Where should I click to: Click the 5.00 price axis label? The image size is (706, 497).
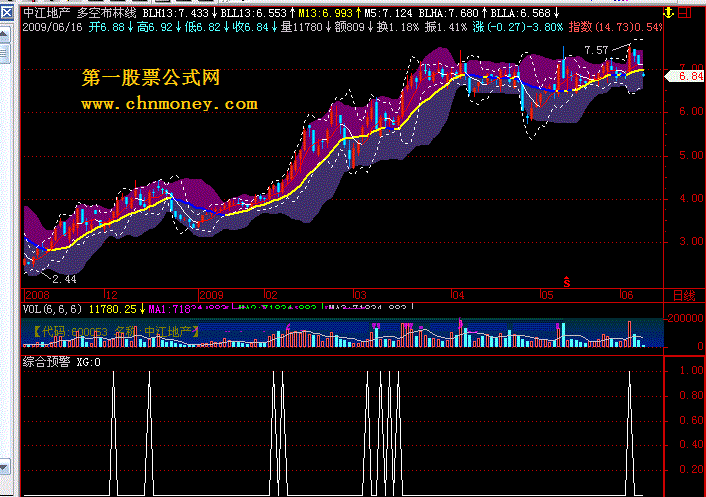click(691, 155)
